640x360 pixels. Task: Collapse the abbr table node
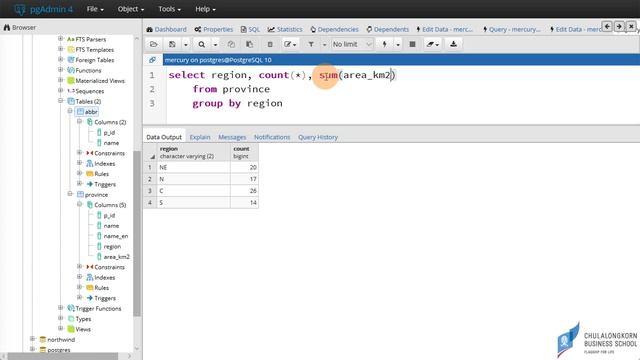click(x=70, y=111)
